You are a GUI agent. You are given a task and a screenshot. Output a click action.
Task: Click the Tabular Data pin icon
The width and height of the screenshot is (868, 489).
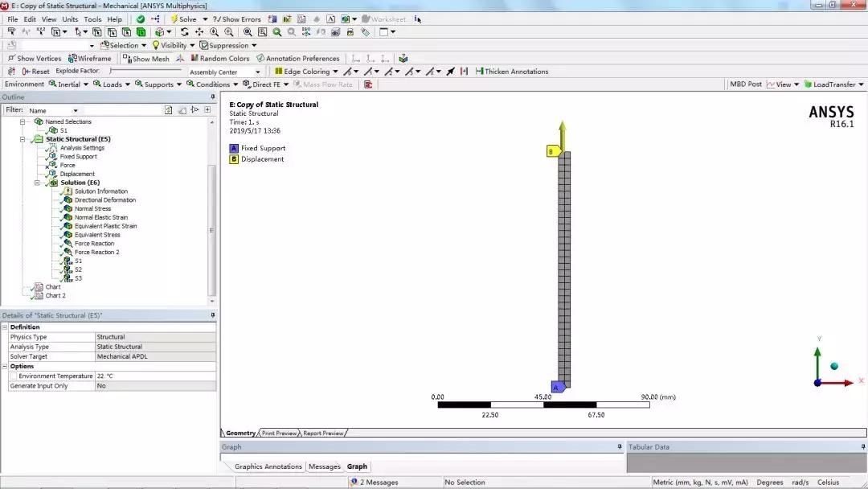(x=862, y=447)
